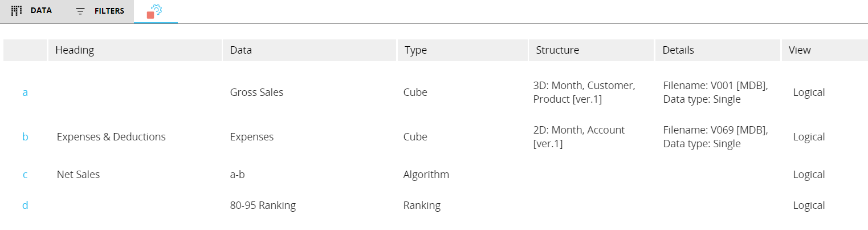Open row link 'a'
868x230 pixels.
tap(25, 92)
